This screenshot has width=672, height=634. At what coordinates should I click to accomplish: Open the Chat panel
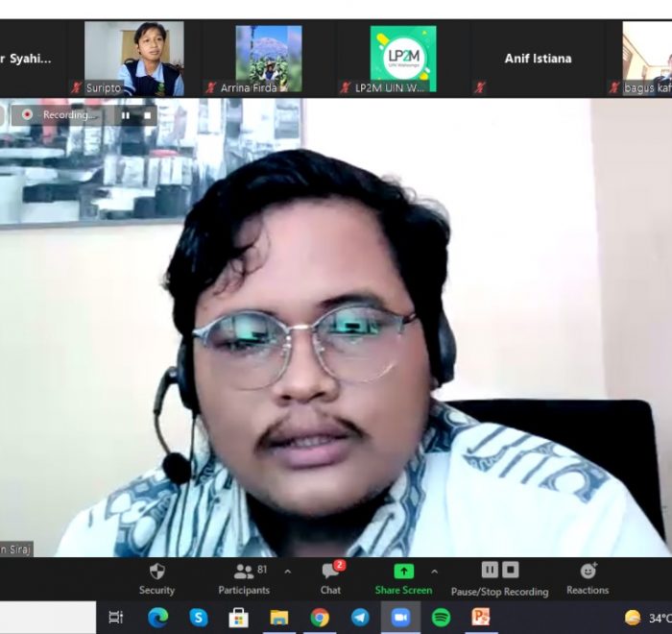(x=330, y=578)
